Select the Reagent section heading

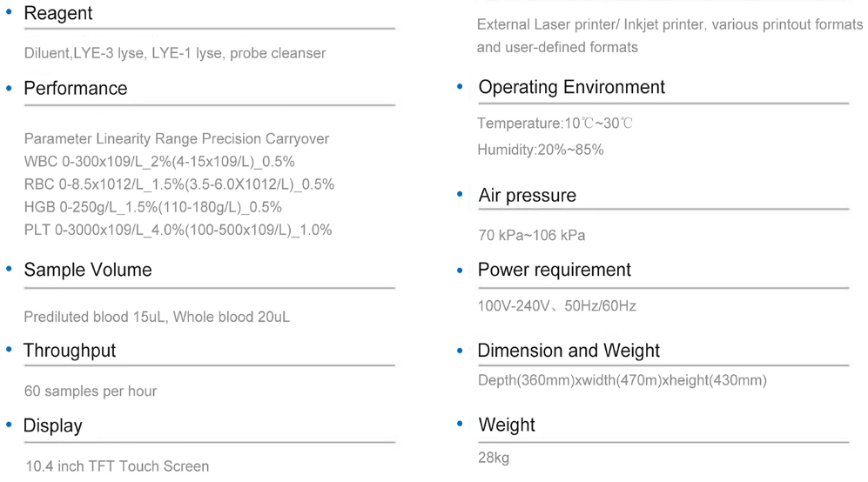tap(58, 13)
